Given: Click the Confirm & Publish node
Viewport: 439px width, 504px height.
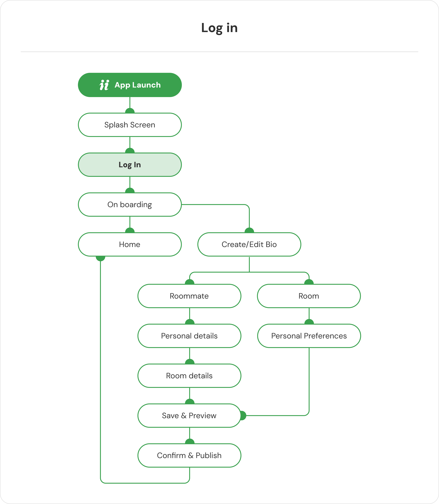Looking at the screenshot, I should [x=189, y=455].
